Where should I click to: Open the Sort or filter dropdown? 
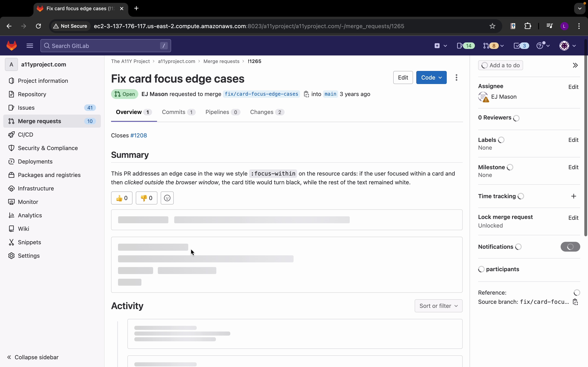438,306
